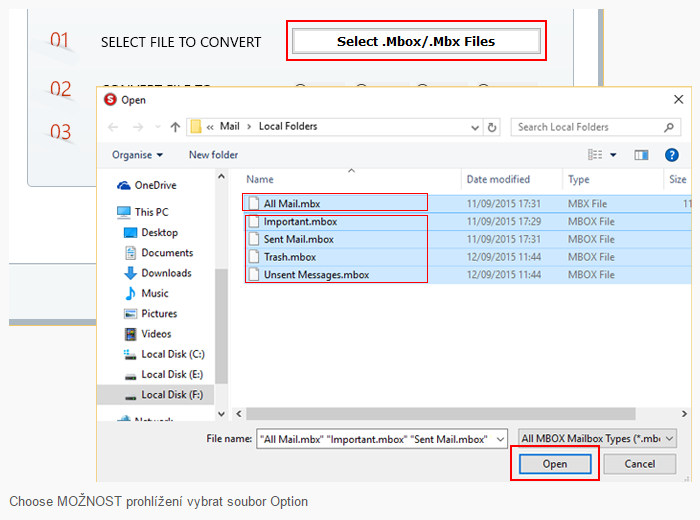The image size is (700, 520).
Task: Select Local Disk (C:) in sidebar
Action: [x=172, y=354]
